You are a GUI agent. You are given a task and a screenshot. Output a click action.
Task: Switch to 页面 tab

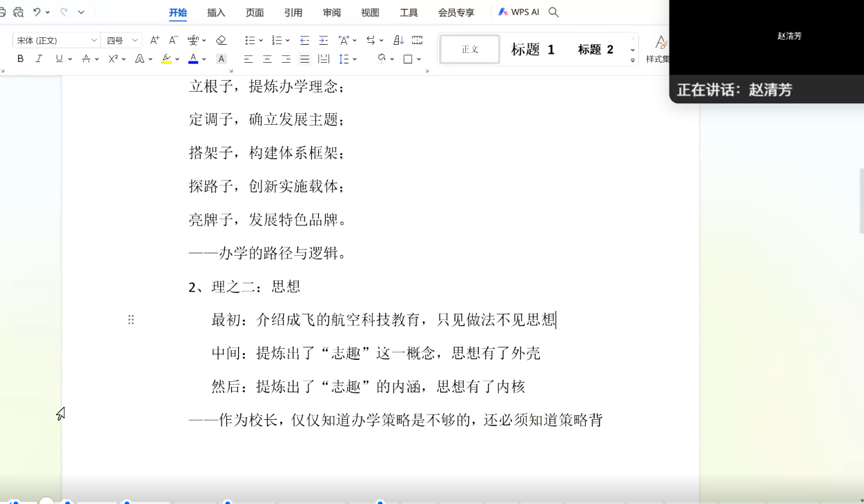tap(255, 12)
